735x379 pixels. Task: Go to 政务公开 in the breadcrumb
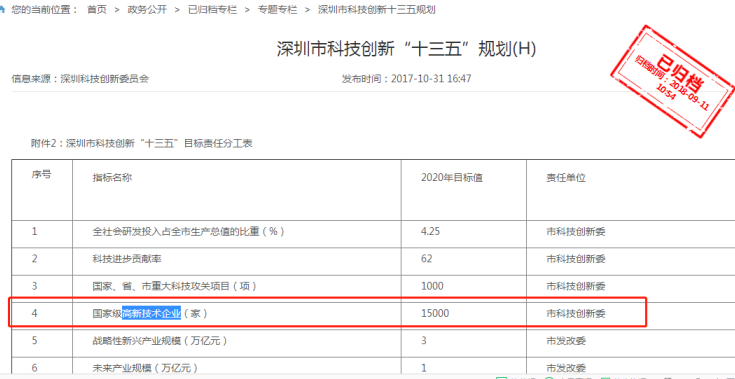point(147,10)
